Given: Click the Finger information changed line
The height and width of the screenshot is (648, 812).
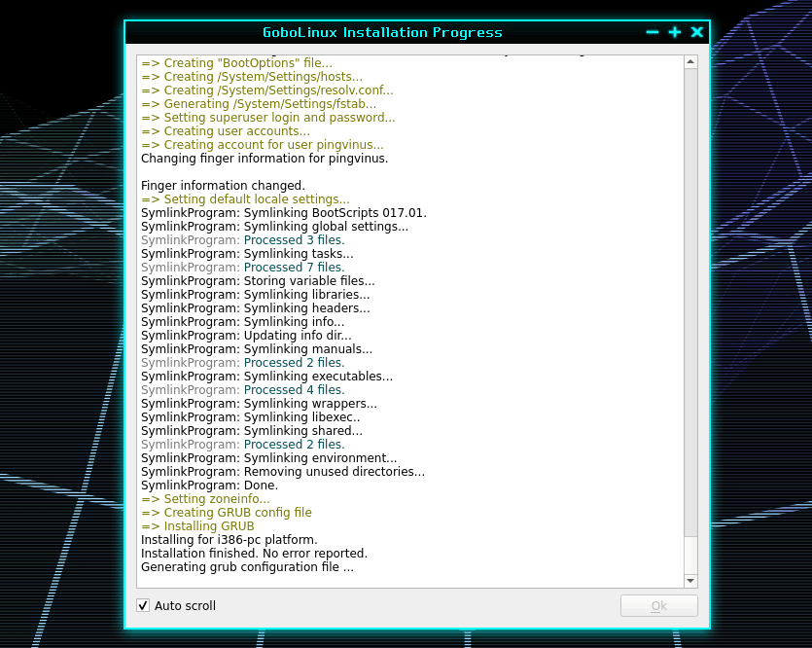Looking at the screenshot, I should [224, 186].
